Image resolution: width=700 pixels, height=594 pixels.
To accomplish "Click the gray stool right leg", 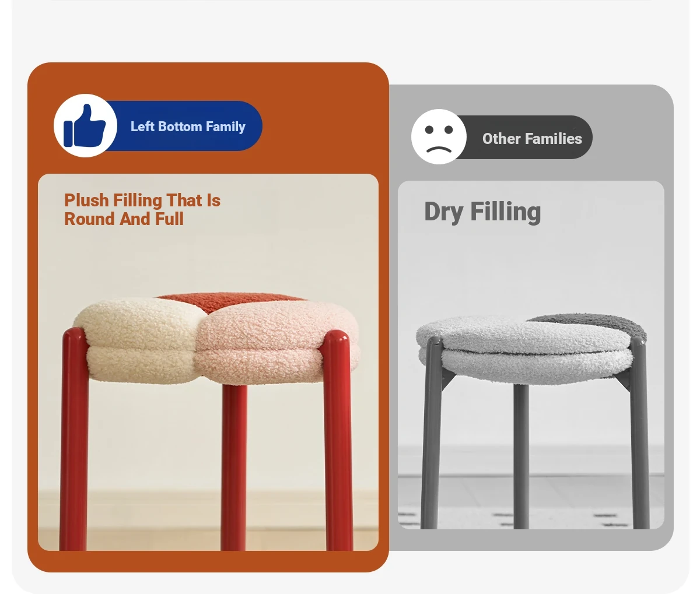I will click(x=639, y=434).
